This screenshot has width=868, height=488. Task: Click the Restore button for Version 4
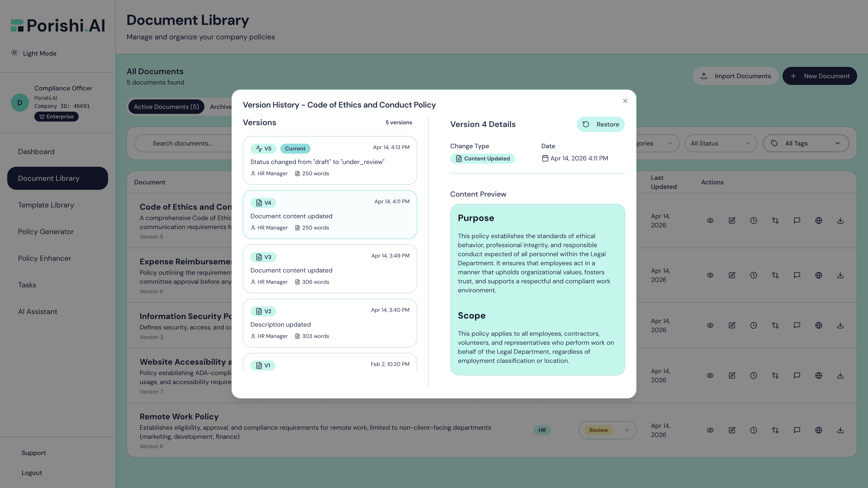(601, 124)
